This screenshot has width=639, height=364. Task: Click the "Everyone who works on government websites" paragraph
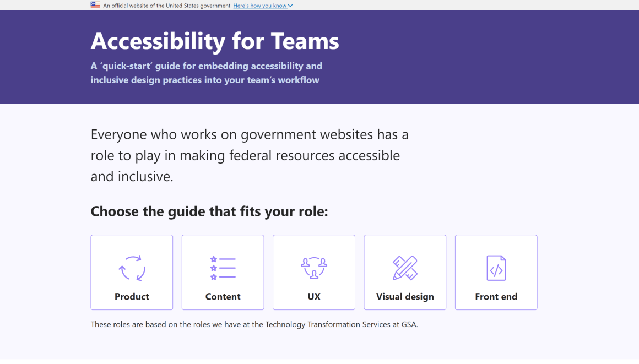pos(250,155)
